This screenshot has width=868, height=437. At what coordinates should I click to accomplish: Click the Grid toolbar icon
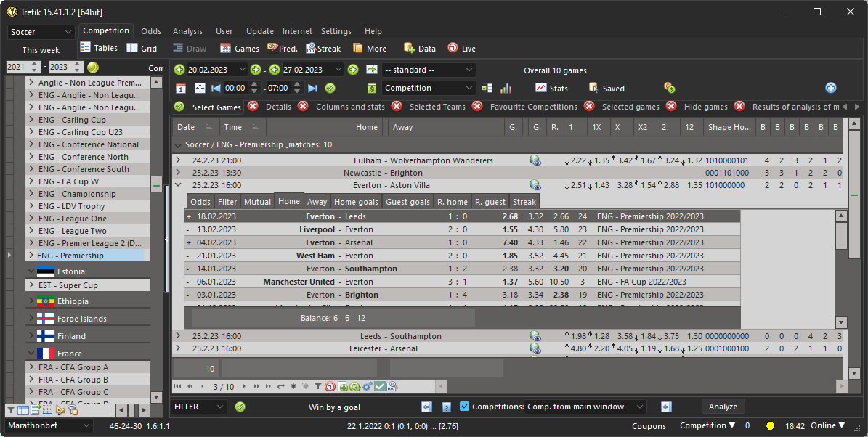(x=142, y=48)
